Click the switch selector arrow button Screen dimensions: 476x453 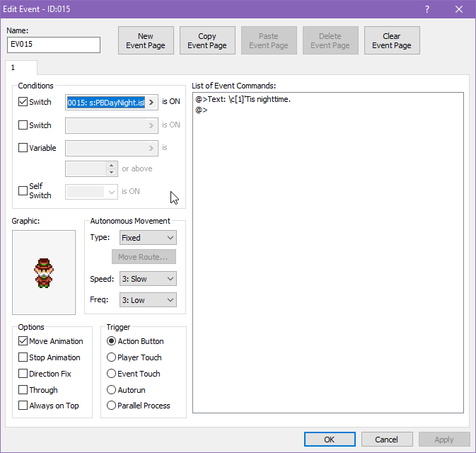[x=151, y=102]
